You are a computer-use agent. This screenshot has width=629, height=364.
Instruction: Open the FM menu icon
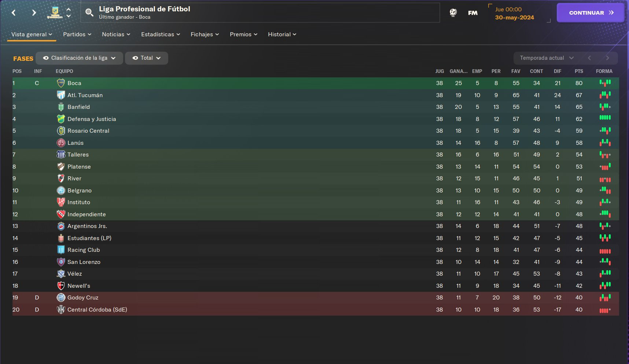pyautogui.click(x=473, y=13)
